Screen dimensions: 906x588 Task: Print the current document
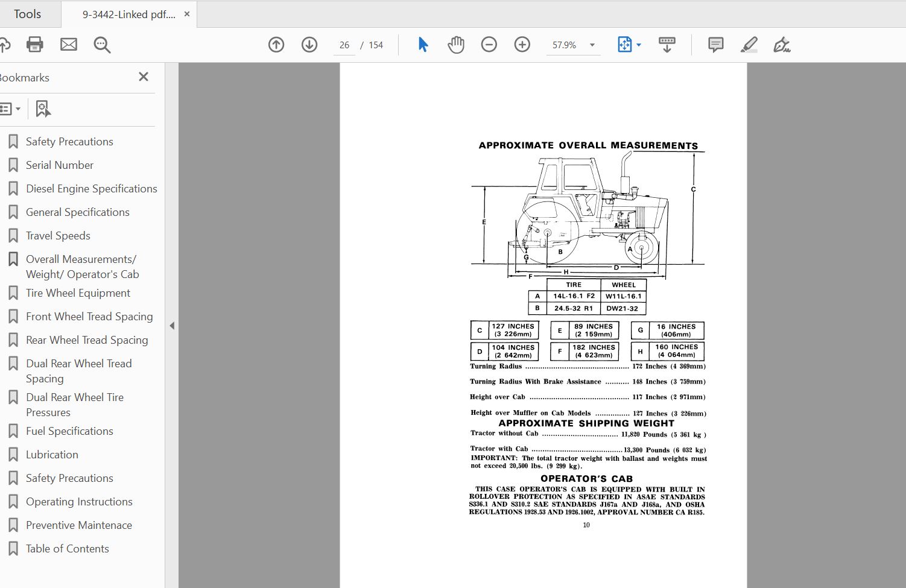34,44
